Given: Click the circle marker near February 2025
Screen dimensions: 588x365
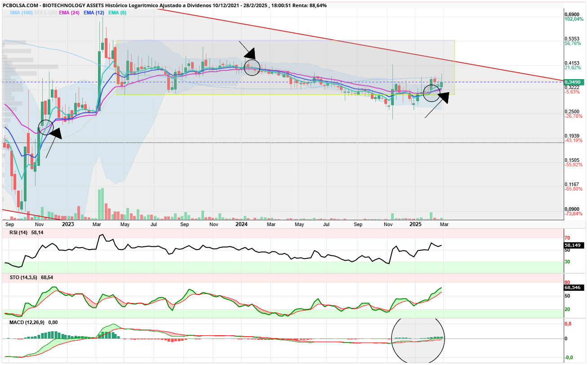Looking at the screenshot, I should tap(432, 93).
